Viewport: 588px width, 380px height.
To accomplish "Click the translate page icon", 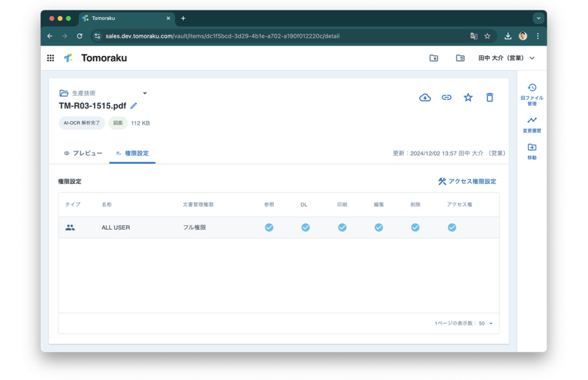I will tap(474, 36).
